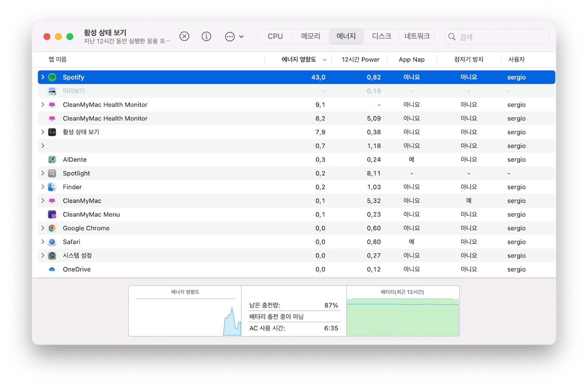Expand the Finder process row
Screen dimensions: 588x387
tap(43, 187)
